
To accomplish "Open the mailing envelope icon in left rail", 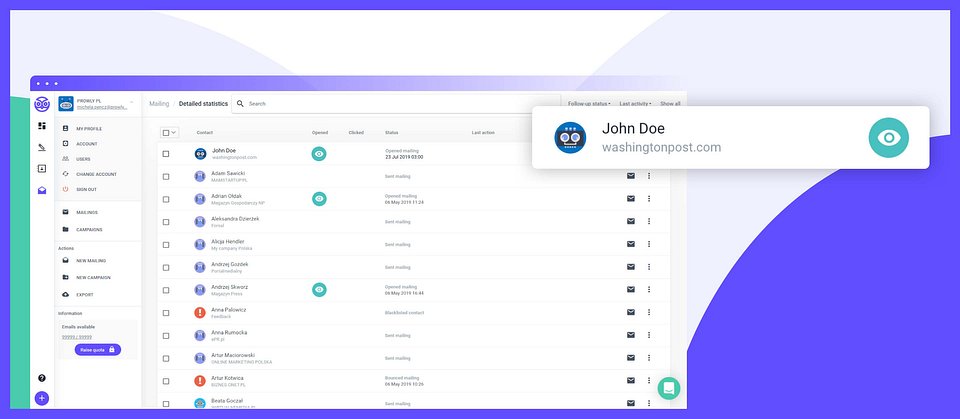I will (42, 191).
